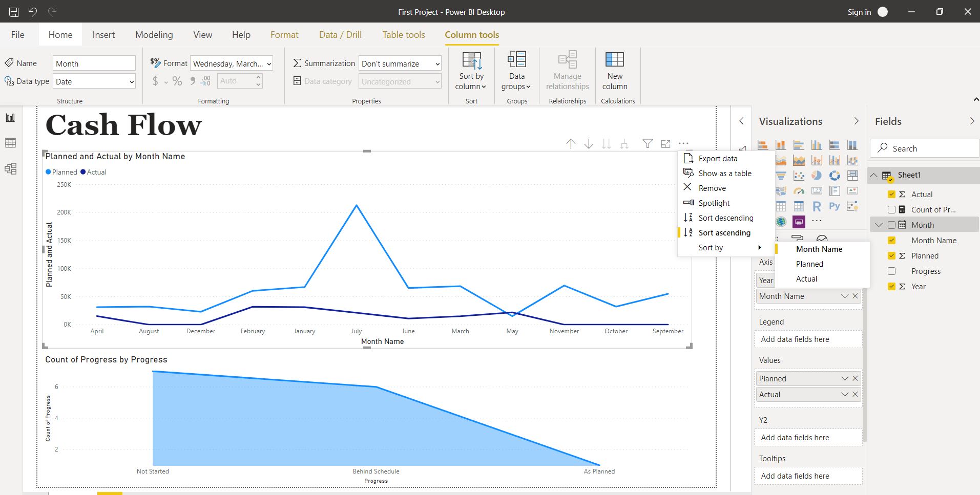Image resolution: width=980 pixels, height=495 pixels.
Task: Uncheck the Planned field in Fields
Action: click(x=891, y=255)
